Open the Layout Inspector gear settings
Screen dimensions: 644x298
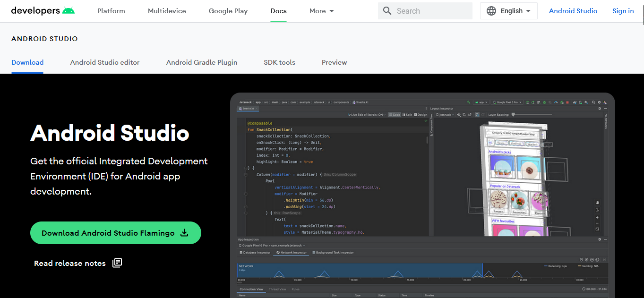(600, 109)
